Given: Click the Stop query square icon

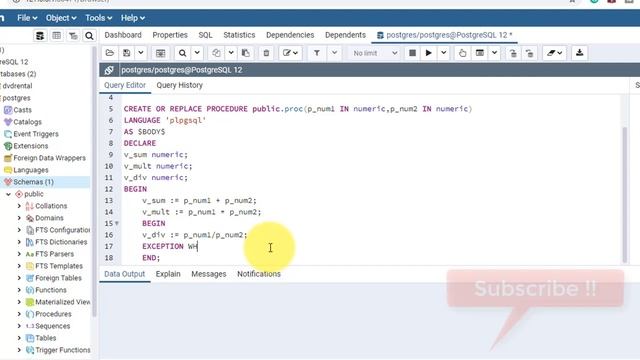Looking at the screenshot, I should [412, 53].
